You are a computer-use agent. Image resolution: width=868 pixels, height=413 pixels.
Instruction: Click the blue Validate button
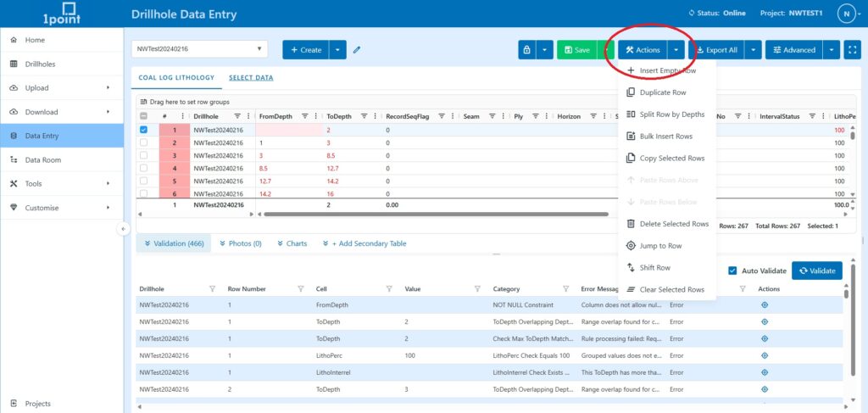coord(816,271)
